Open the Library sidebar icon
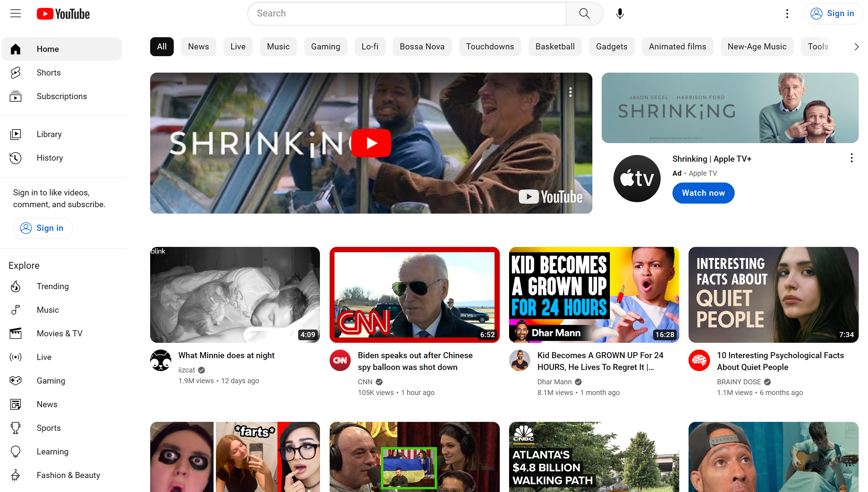This screenshot has height=492, width=868. (x=15, y=134)
